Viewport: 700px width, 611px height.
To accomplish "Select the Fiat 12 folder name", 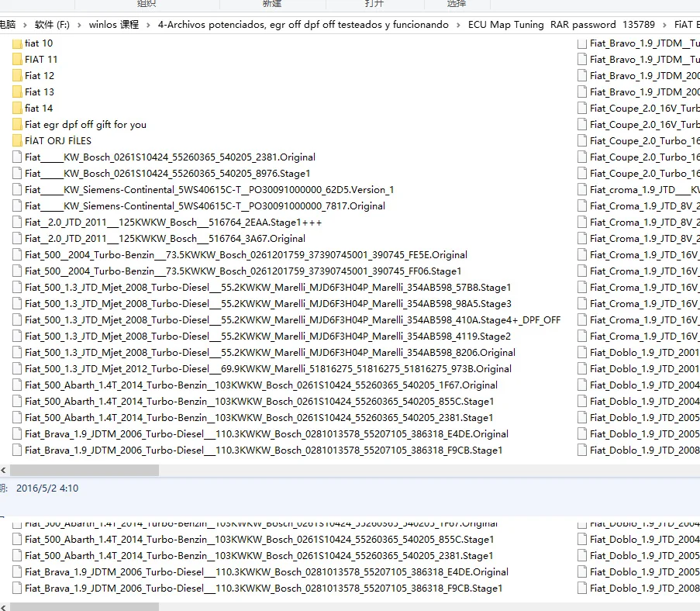I will click(x=40, y=76).
